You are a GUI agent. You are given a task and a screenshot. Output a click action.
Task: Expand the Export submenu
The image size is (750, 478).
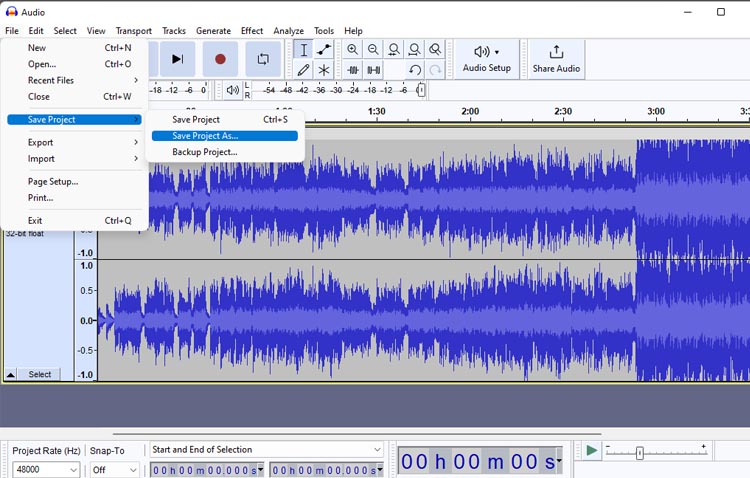point(74,143)
